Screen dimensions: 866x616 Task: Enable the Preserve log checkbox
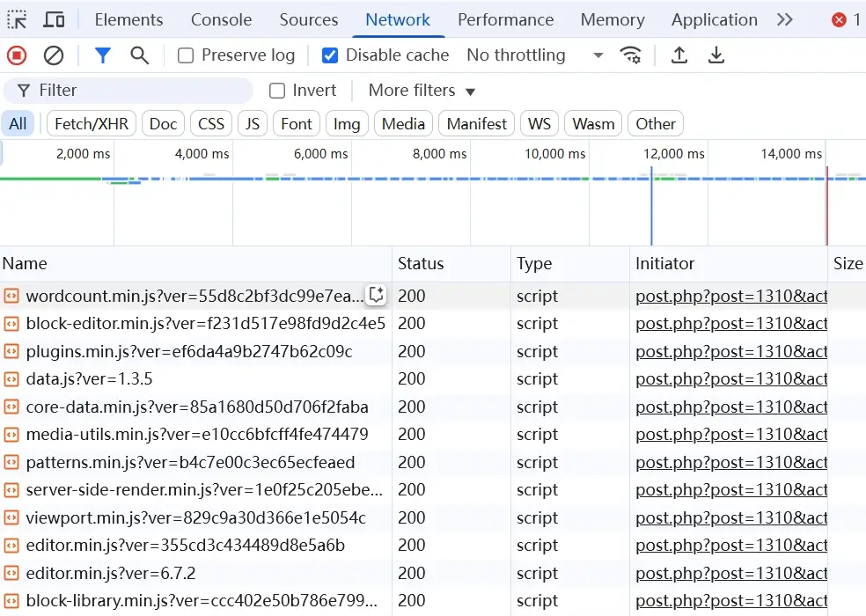[x=186, y=55]
